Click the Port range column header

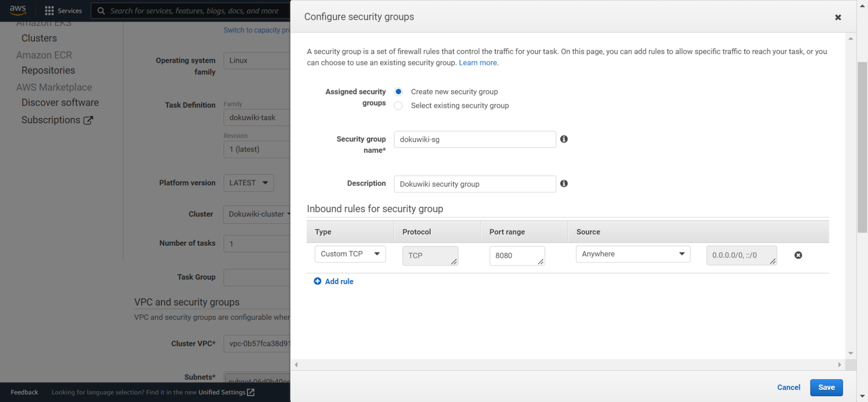pos(507,232)
